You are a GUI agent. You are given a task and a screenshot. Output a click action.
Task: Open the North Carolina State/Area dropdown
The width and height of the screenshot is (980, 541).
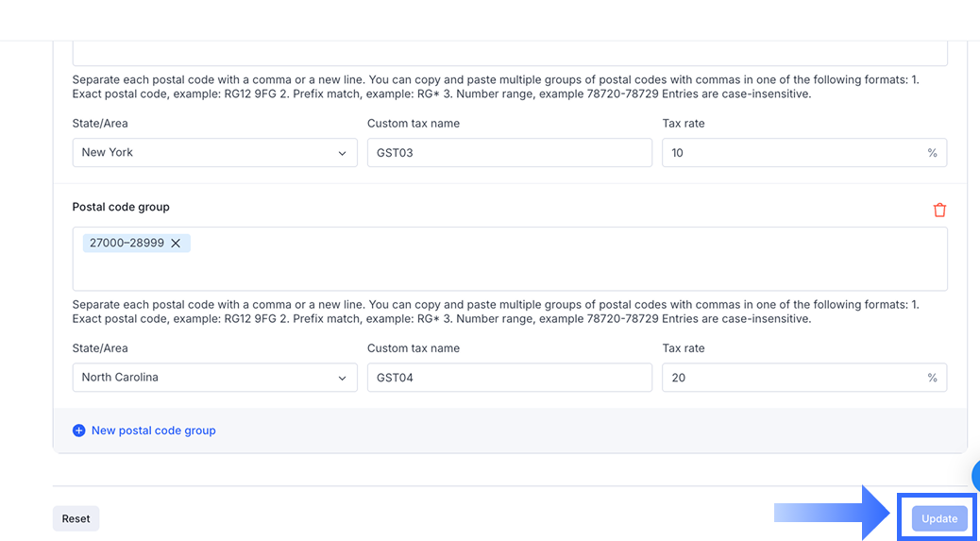(214, 378)
